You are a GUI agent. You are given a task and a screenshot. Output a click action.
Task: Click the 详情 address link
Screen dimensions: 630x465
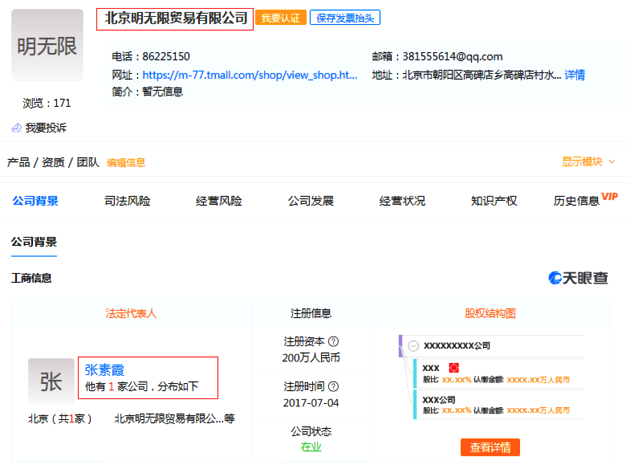(575, 75)
